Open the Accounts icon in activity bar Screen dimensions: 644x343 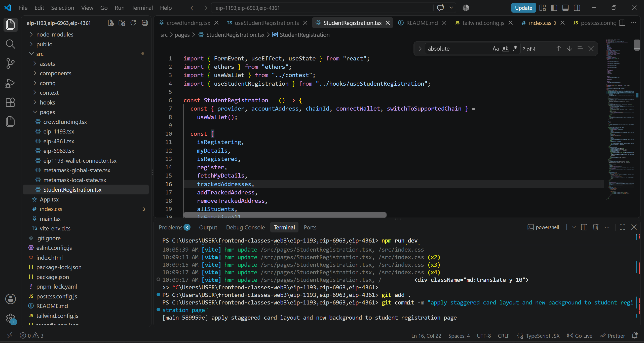10,299
